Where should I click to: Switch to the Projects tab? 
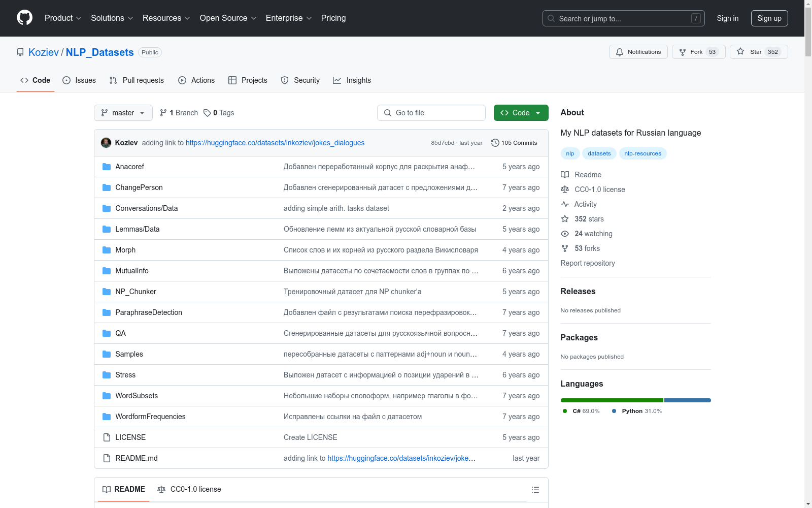click(248, 80)
